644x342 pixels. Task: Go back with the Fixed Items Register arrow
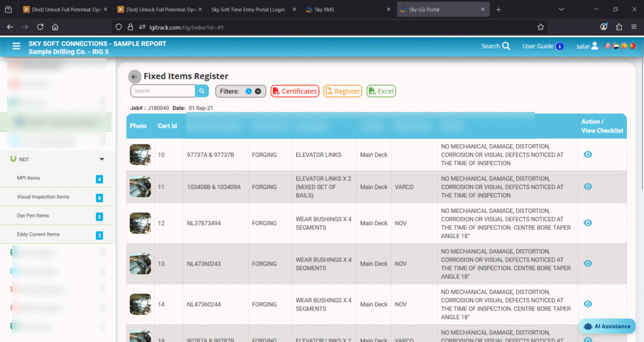point(135,76)
